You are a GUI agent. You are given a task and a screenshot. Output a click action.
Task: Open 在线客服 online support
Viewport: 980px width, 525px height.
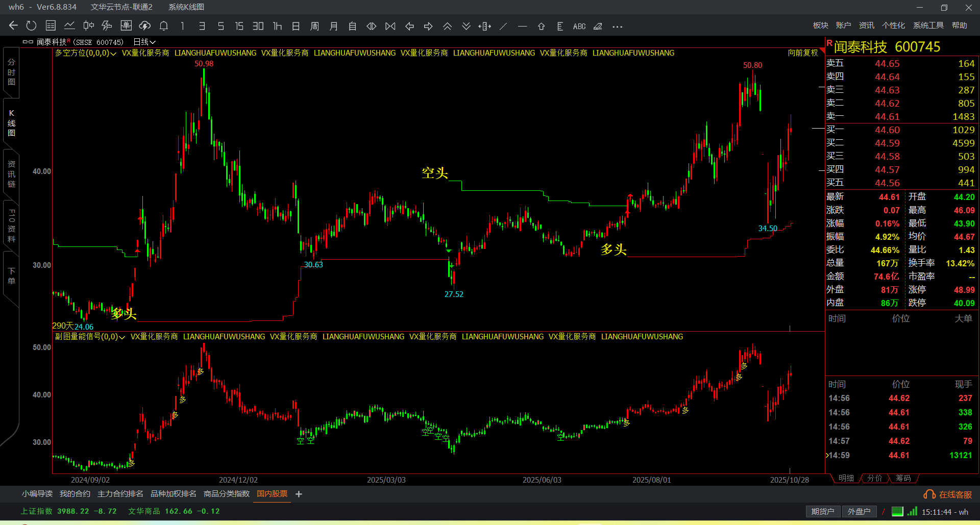(948, 494)
